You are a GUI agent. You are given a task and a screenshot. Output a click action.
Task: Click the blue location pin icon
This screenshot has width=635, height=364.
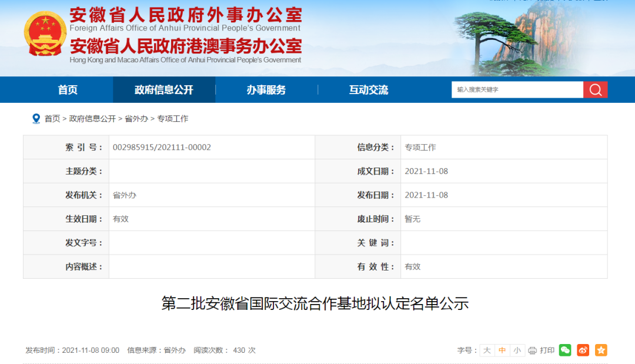click(36, 119)
